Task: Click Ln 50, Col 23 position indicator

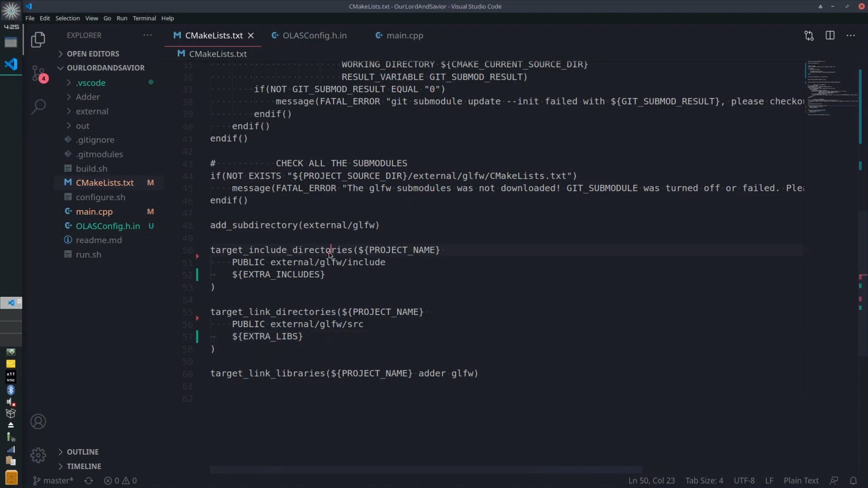Action: click(651, 481)
